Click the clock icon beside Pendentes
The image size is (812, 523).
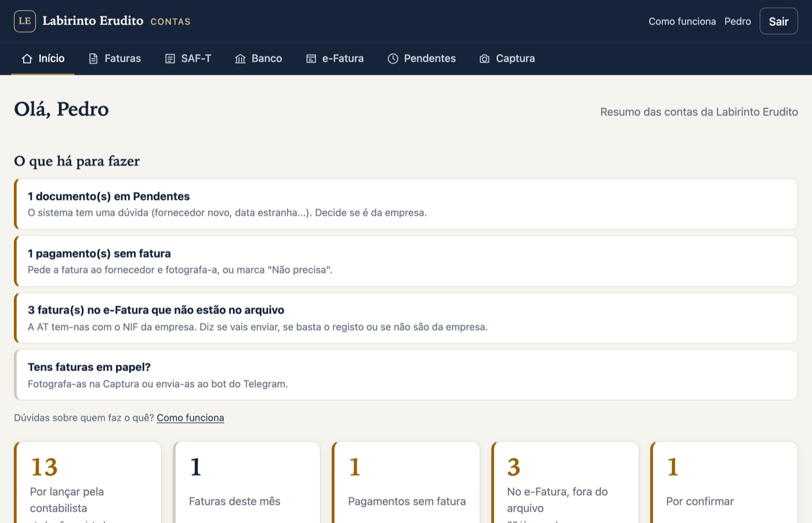point(393,59)
